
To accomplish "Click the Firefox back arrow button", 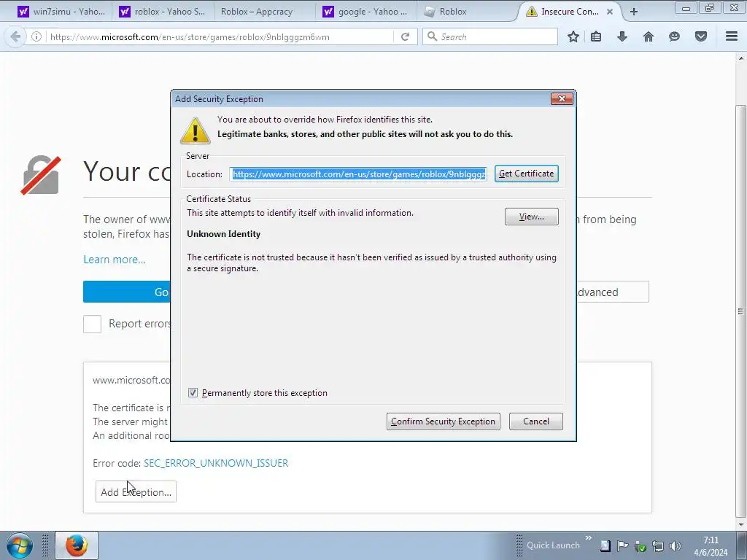I will pos(15,36).
